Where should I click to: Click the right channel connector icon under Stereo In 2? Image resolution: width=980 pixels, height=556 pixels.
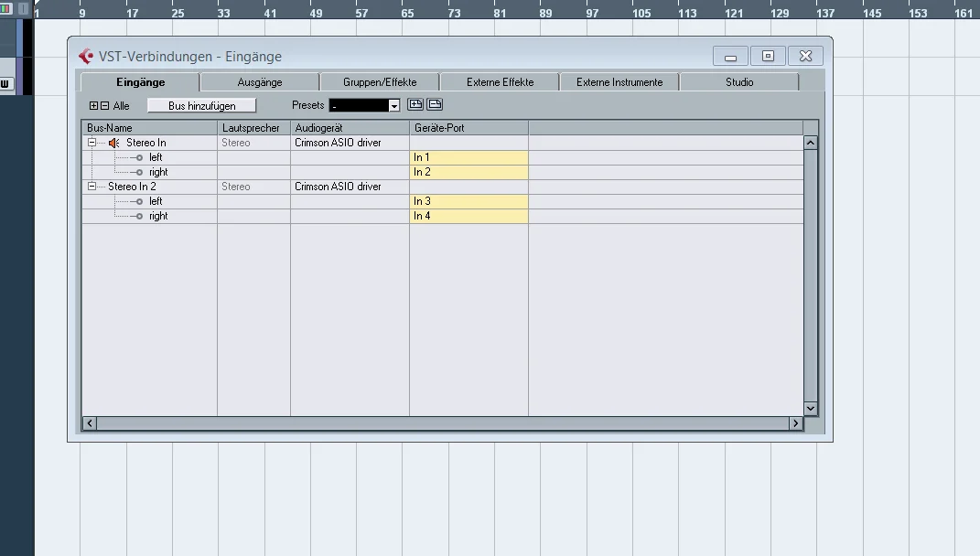[x=139, y=216]
